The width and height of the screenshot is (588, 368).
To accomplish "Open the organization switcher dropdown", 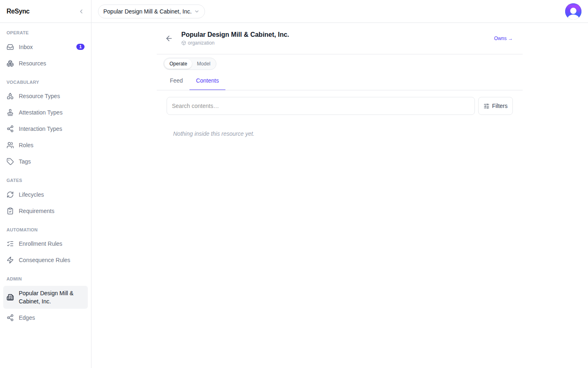I will [151, 11].
